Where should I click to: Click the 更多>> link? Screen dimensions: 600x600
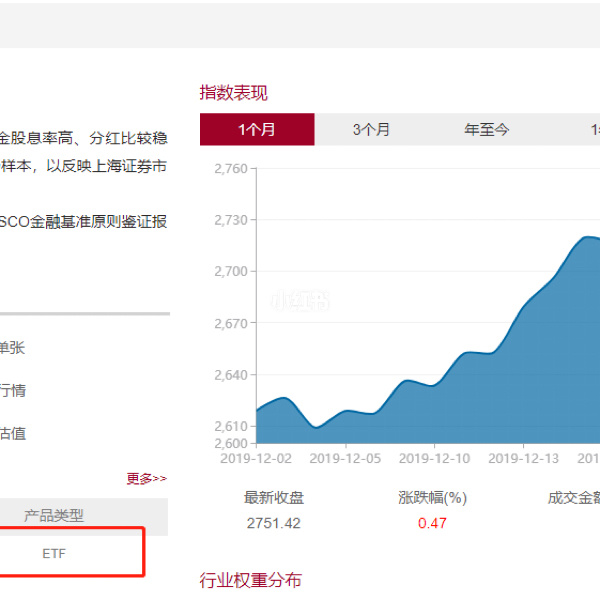point(147,479)
